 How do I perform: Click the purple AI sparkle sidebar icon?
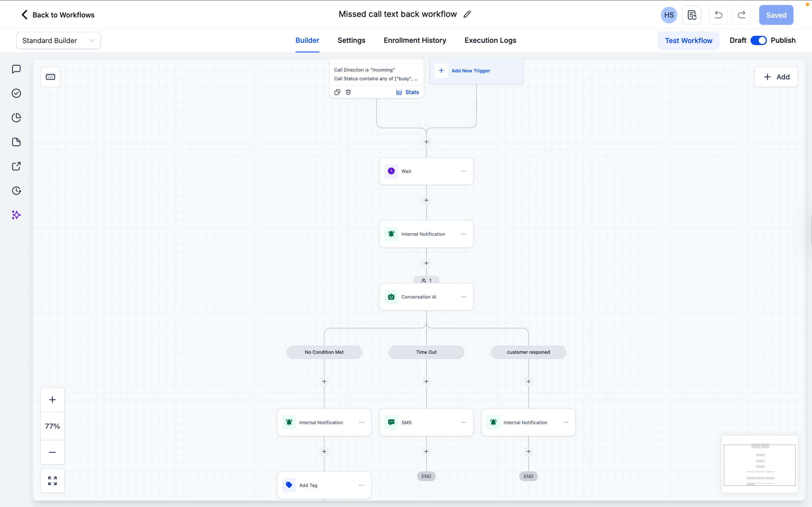click(x=16, y=215)
